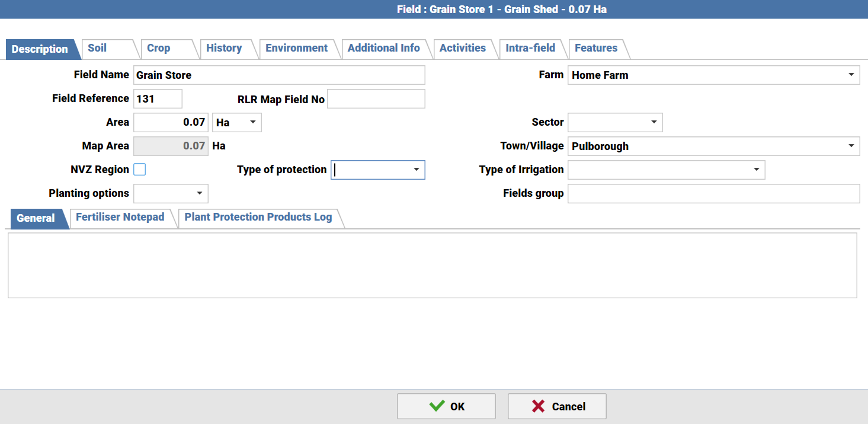Click the red X Cancel button
This screenshot has width=868, height=424.
coord(557,406)
